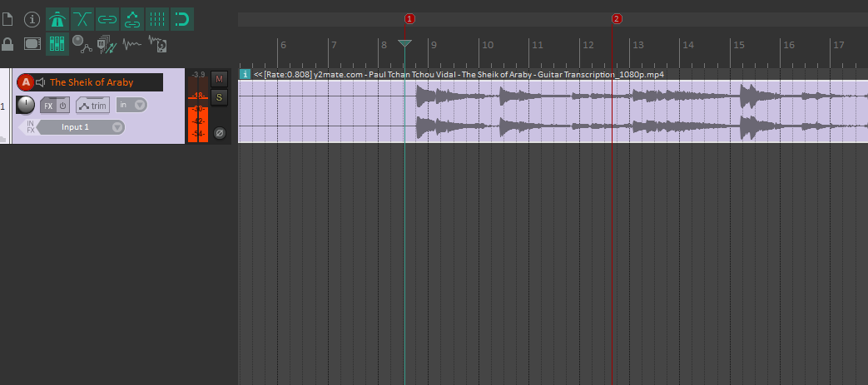Solo the Sheik of Araby track
The width and height of the screenshot is (868, 385).
(220, 97)
